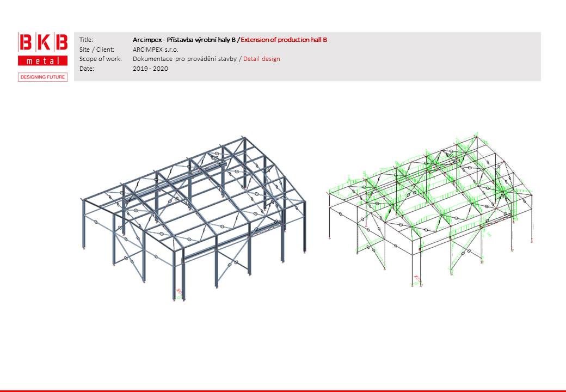The image size is (566, 392).
Task: Open the red "Extension of production hall B" text
Action: 284,40
